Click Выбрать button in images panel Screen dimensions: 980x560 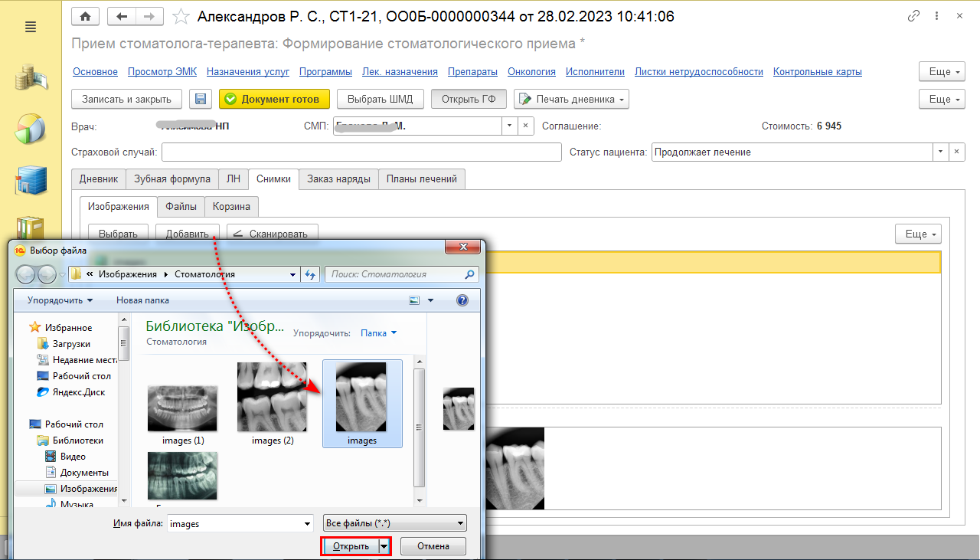tap(119, 234)
